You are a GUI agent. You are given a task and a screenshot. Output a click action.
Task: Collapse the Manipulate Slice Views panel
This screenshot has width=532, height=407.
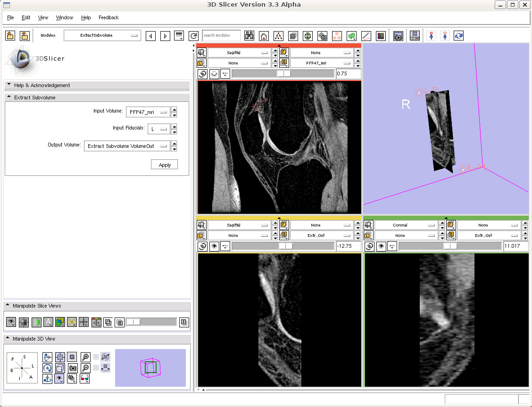tap(8, 306)
